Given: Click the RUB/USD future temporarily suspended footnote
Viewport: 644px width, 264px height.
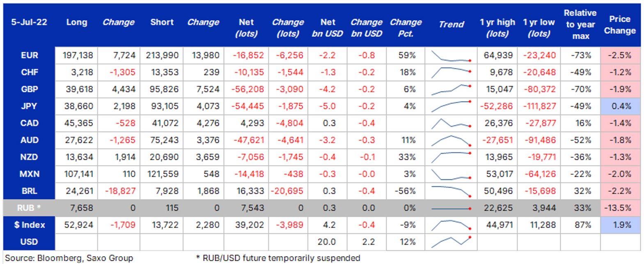Looking at the screenshot, I should [x=278, y=258].
